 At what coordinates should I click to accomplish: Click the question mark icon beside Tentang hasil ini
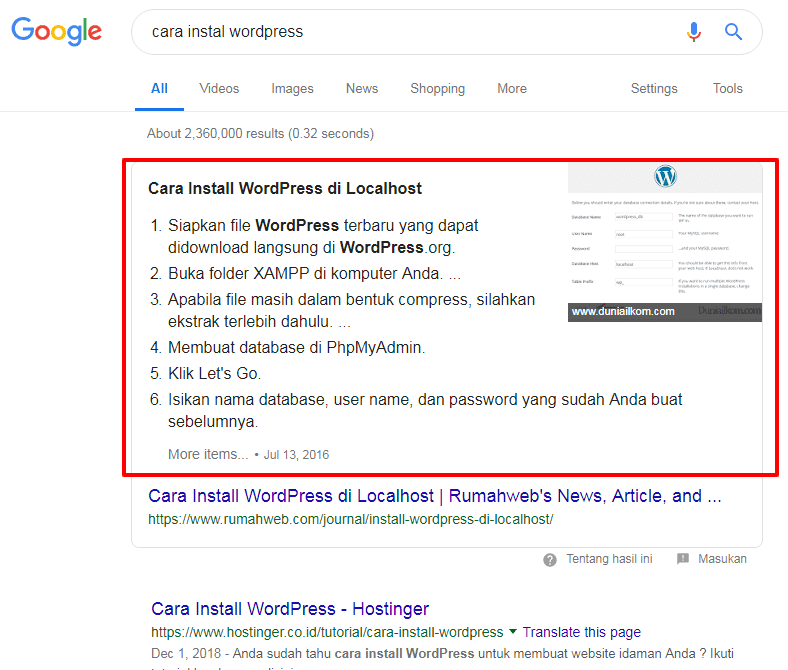550,560
